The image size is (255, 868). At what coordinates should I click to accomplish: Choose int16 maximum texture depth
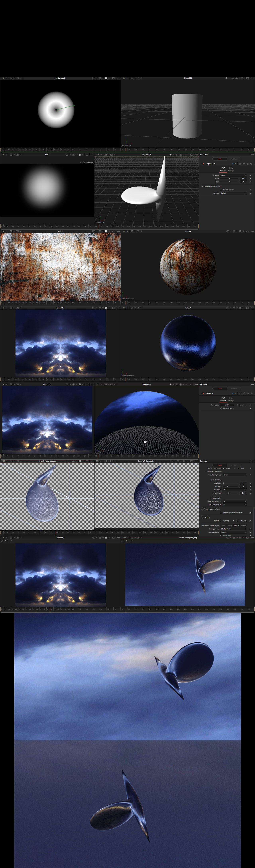pos(230,526)
